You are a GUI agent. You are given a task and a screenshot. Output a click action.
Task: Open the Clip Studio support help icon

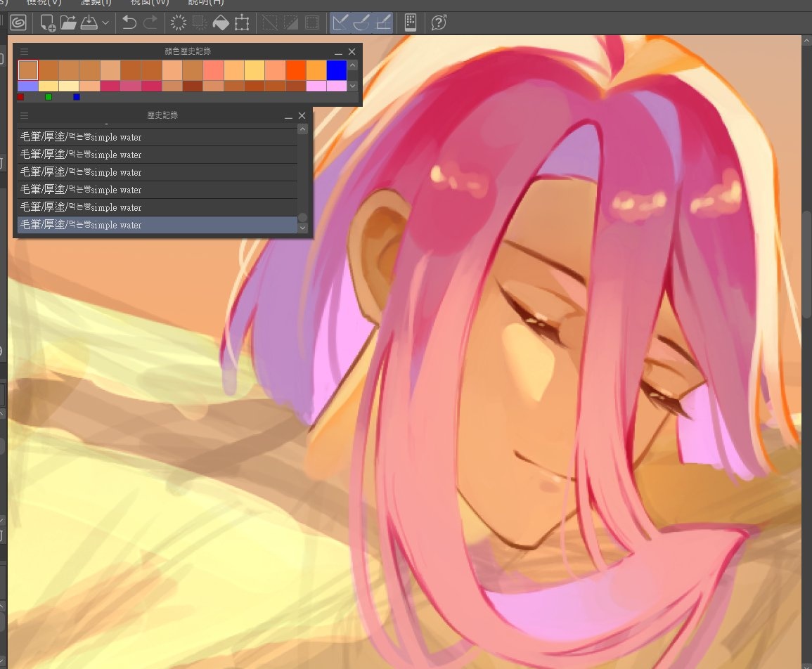pyautogui.click(x=439, y=22)
